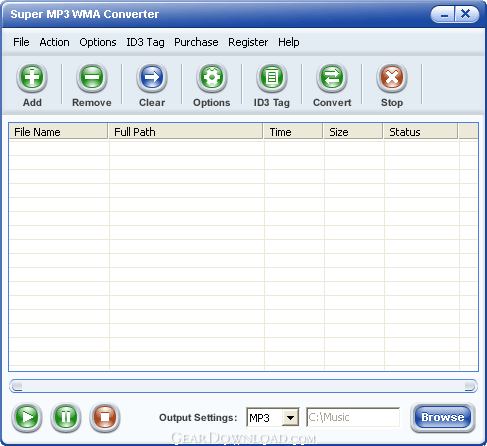This screenshot has width=487, height=446.
Task: Stop playback with the red square button
Action: coord(105,417)
